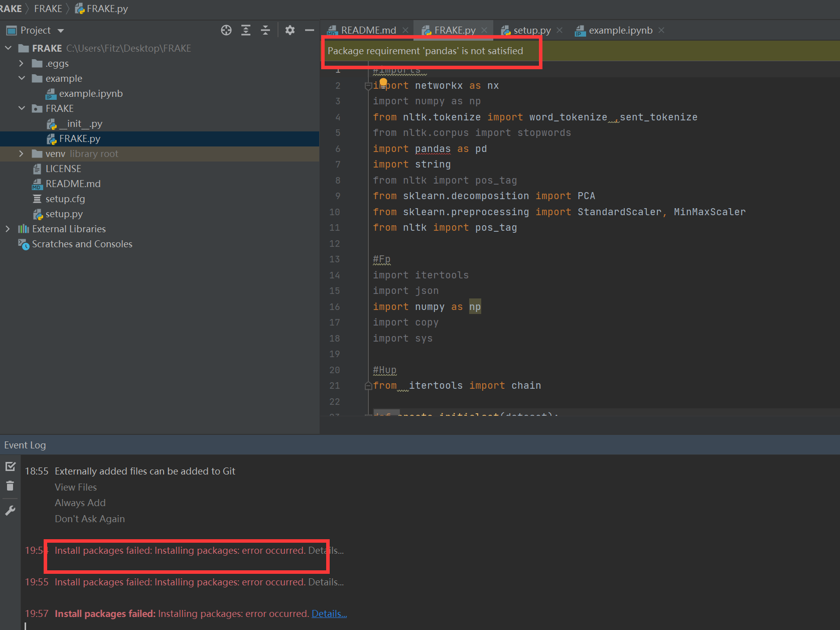Close the example.ipynb tab

[x=661, y=30]
